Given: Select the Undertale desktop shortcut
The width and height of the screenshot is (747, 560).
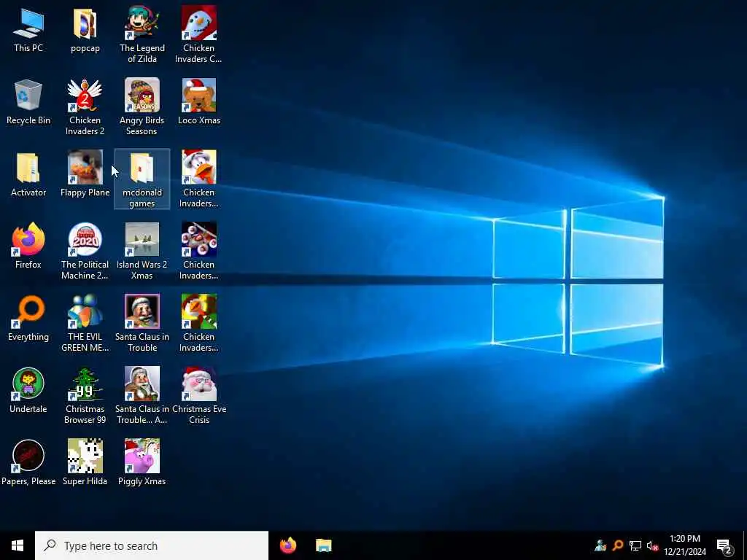Looking at the screenshot, I should coord(28,391).
